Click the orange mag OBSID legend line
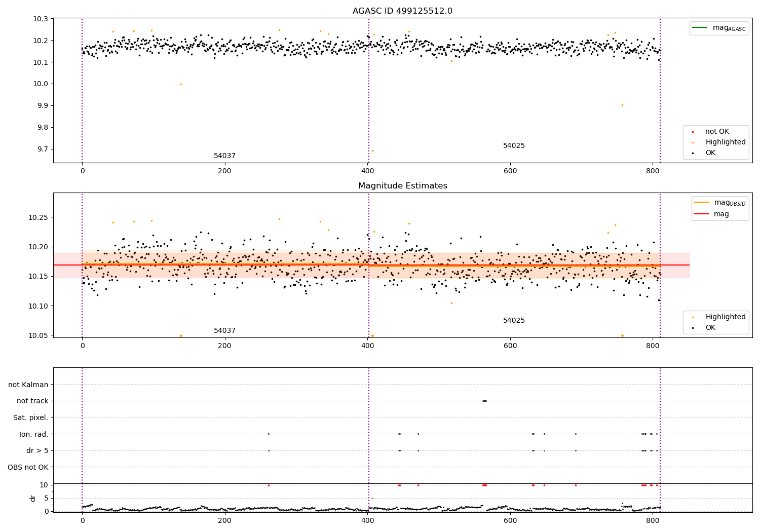The image size is (760, 532). (702, 202)
